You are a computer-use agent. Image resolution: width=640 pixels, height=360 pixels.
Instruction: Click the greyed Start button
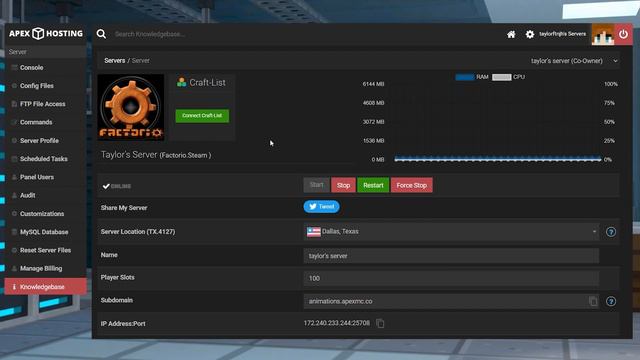click(x=316, y=185)
